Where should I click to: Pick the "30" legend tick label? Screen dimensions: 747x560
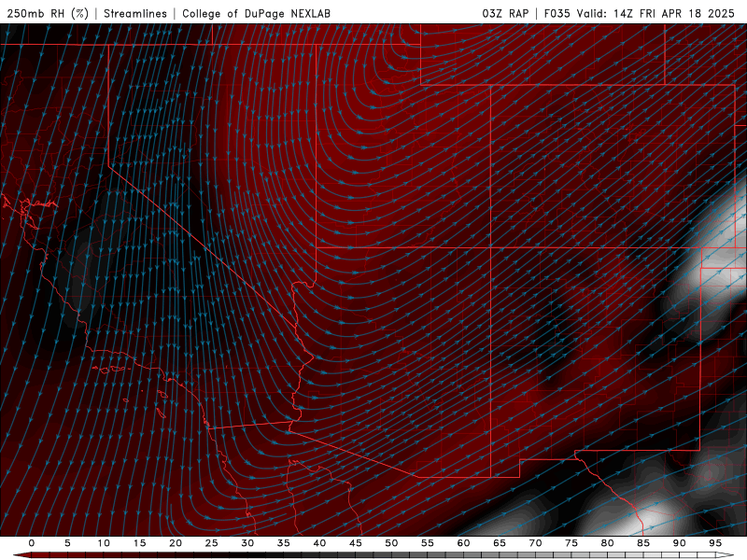point(247,543)
